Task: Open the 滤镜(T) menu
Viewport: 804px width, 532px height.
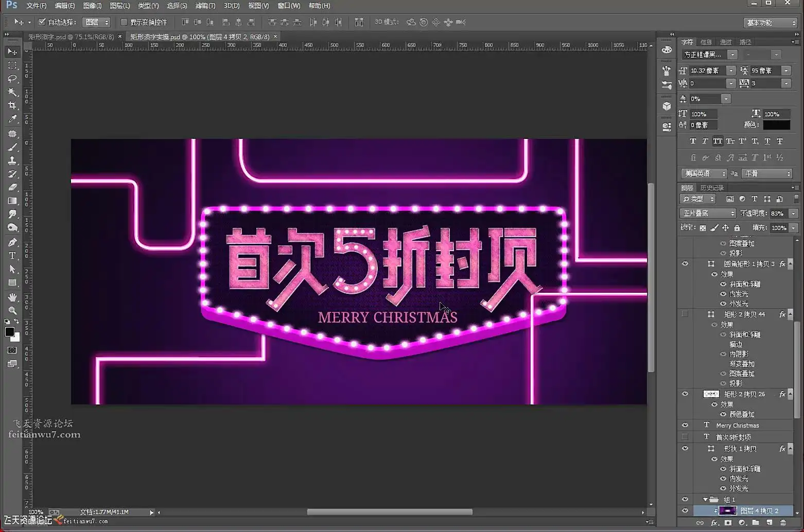Action: pos(205,6)
